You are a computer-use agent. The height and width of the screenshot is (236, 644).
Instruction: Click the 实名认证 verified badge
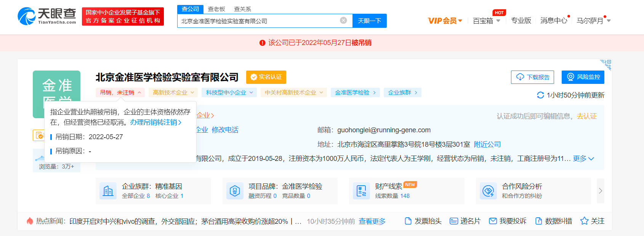coord(266,77)
